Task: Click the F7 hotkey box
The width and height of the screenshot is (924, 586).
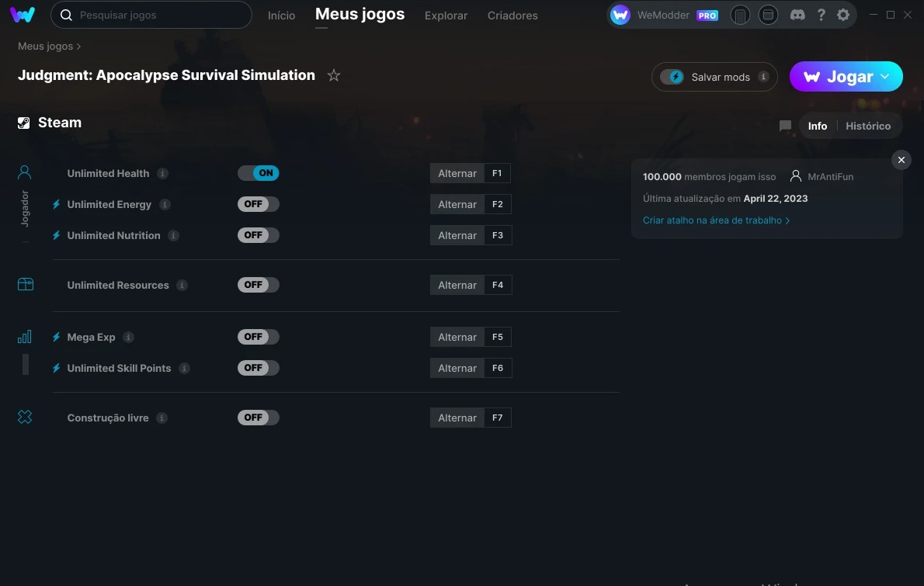Action: [x=498, y=418]
